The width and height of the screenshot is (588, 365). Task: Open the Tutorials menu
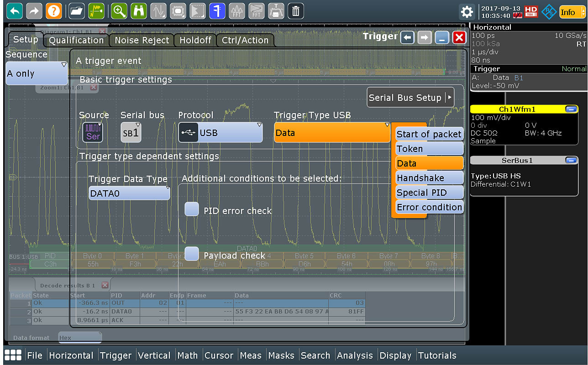[x=437, y=355]
